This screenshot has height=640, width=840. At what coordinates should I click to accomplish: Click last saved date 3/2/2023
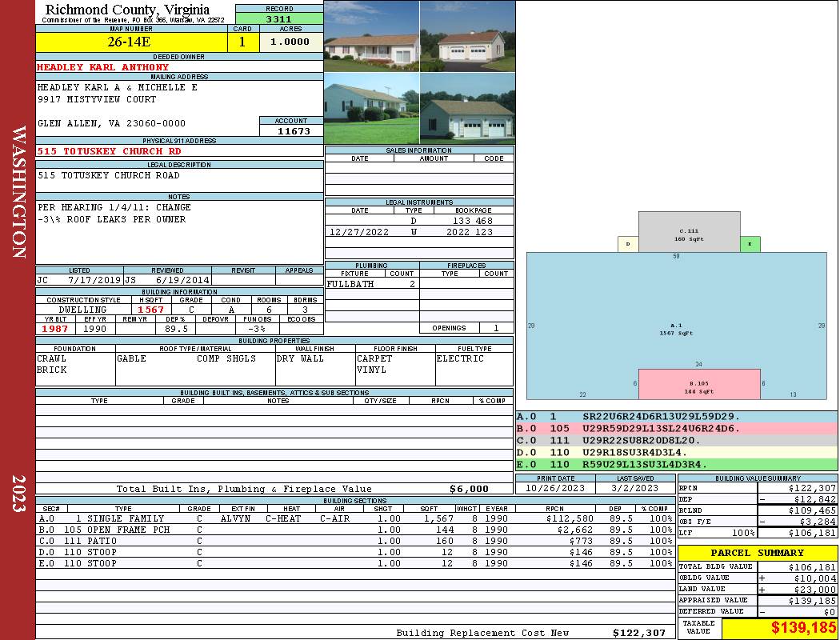[635, 488]
